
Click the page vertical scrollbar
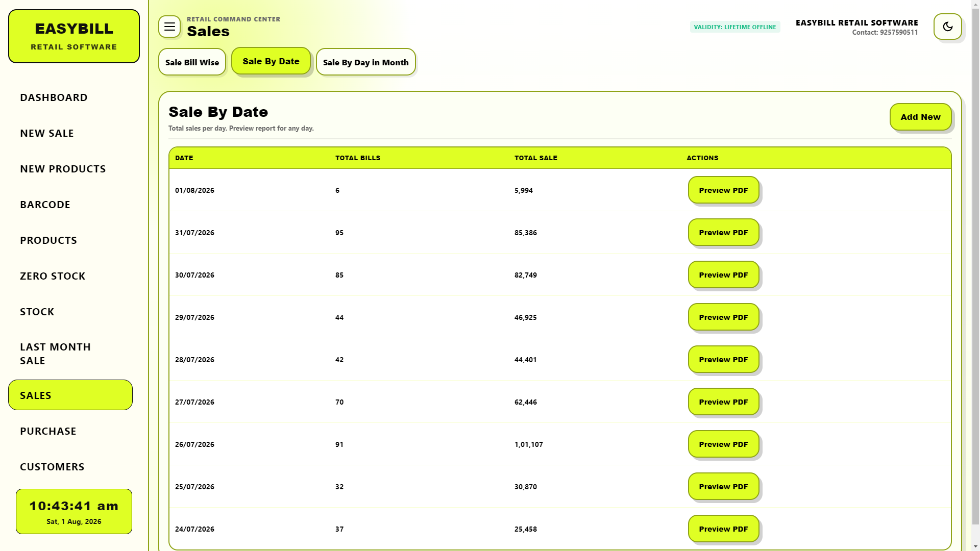pos(975,275)
